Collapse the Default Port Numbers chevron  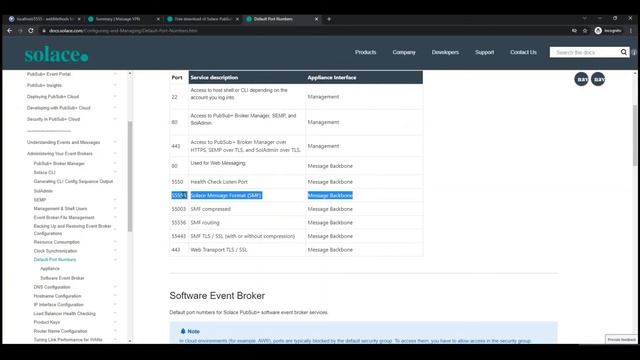coord(116,260)
